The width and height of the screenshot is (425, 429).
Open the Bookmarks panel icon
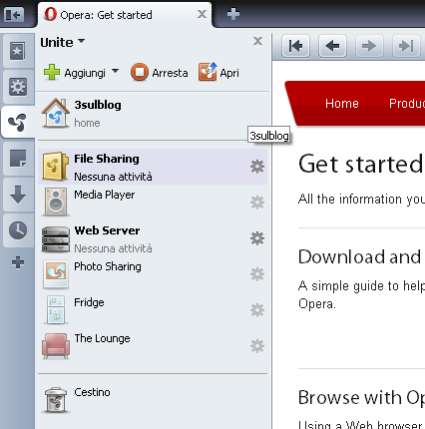[x=17, y=51]
